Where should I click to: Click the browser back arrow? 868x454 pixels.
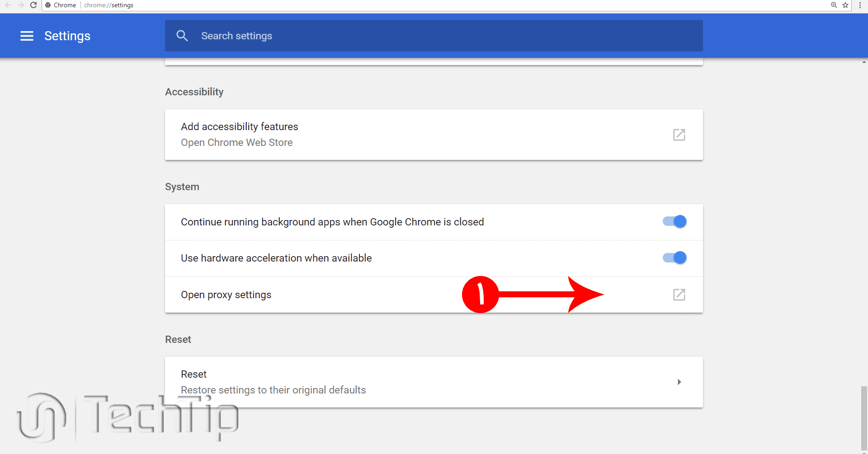(x=8, y=5)
